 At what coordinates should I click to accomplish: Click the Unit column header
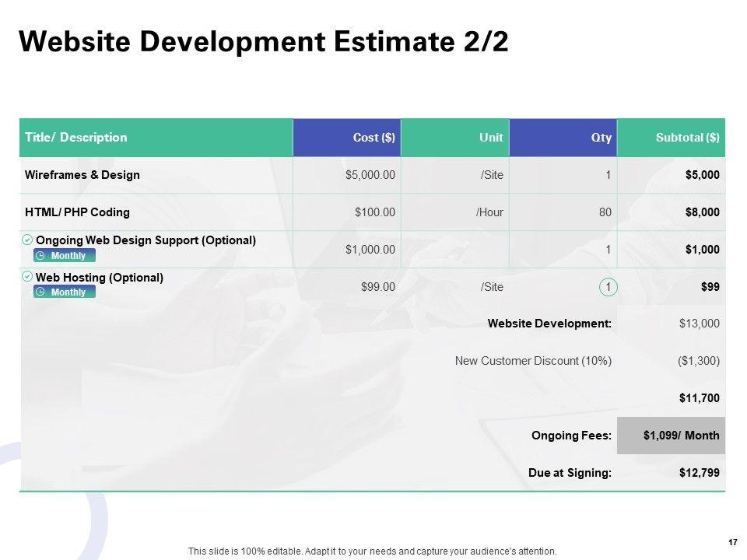[455, 138]
